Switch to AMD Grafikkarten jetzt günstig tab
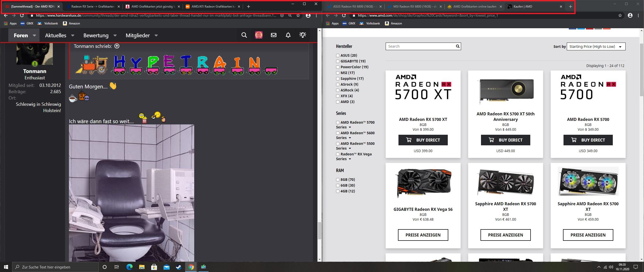644x272 pixels. tap(153, 7)
